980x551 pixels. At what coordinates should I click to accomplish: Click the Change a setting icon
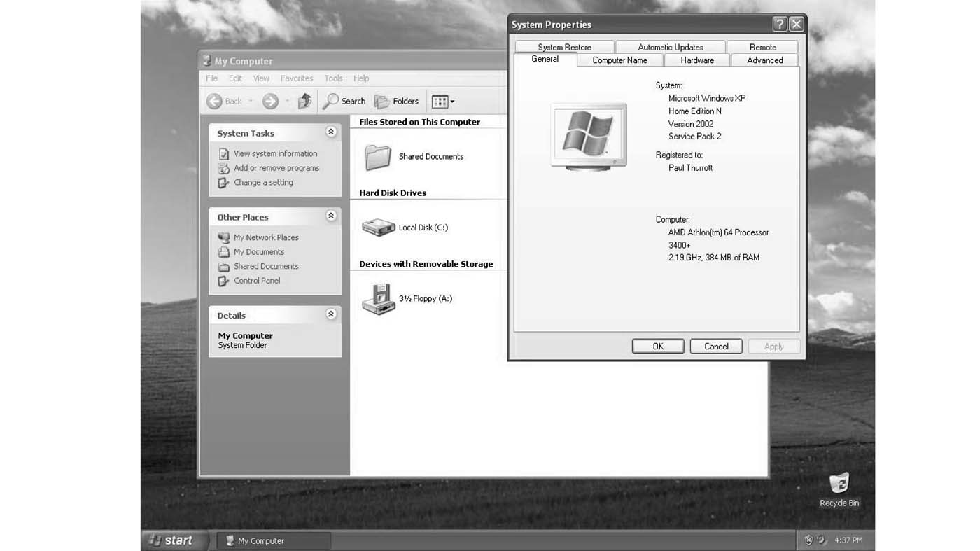point(224,183)
